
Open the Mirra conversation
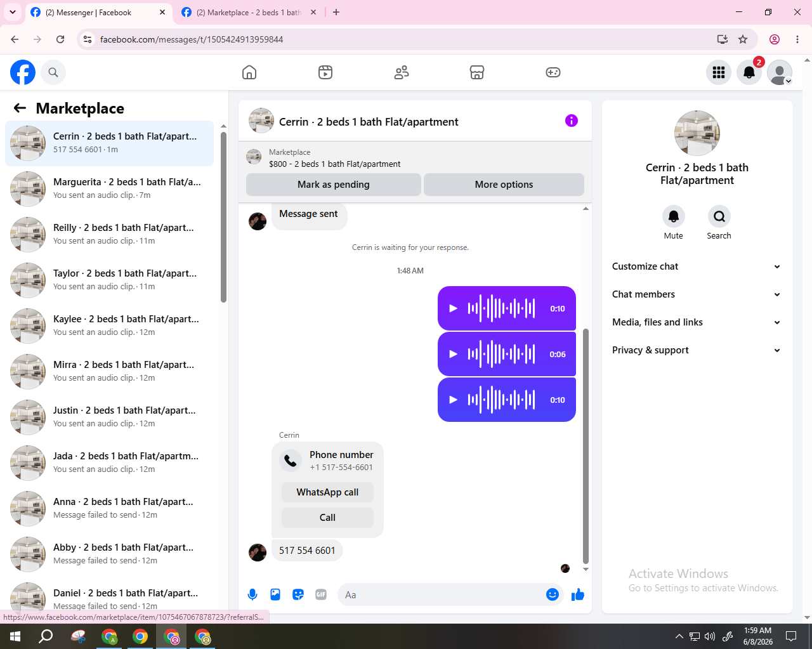pos(110,371)
